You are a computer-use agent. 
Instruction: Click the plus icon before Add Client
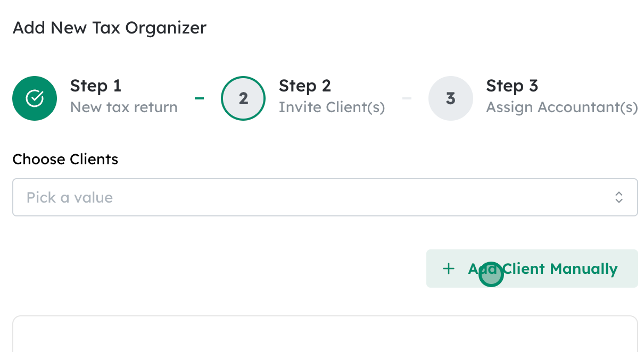pos(449,269)
